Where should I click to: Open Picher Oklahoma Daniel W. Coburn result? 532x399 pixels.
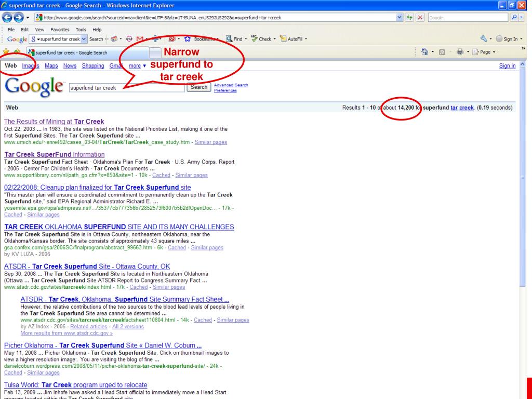coord(103,345)
